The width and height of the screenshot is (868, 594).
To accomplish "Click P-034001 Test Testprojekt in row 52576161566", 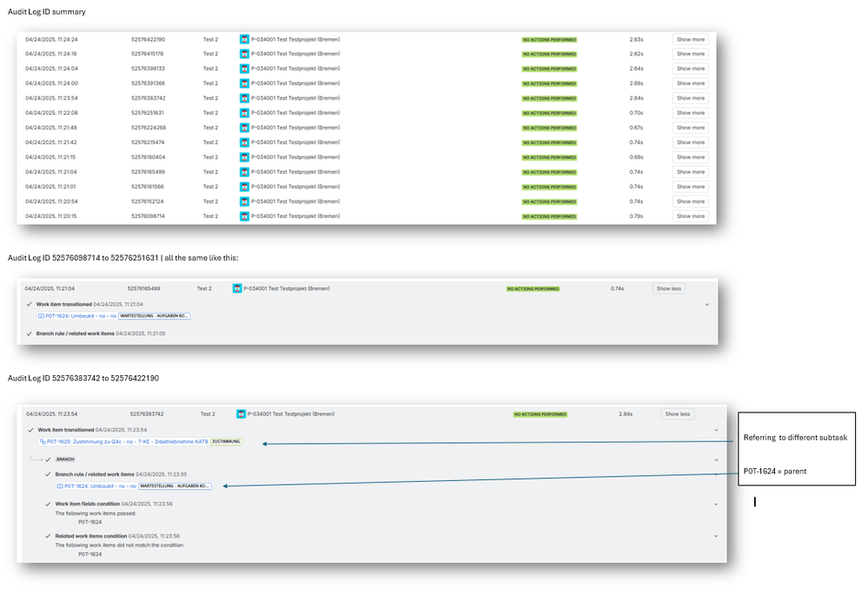I will [295, 187].
